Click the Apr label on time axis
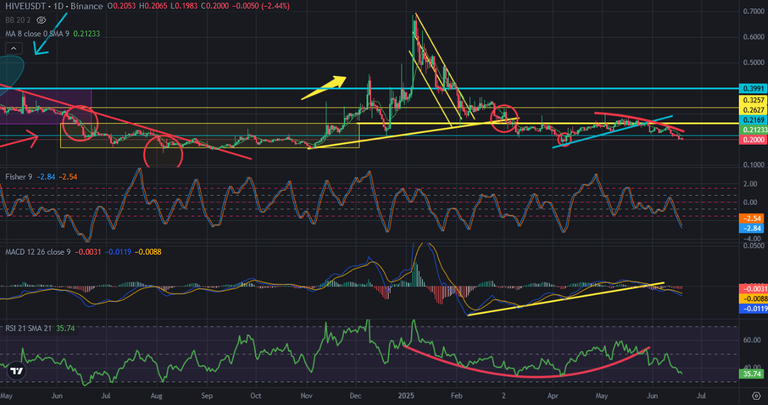This screenshot has height=405, width=768. pos(553,395)
